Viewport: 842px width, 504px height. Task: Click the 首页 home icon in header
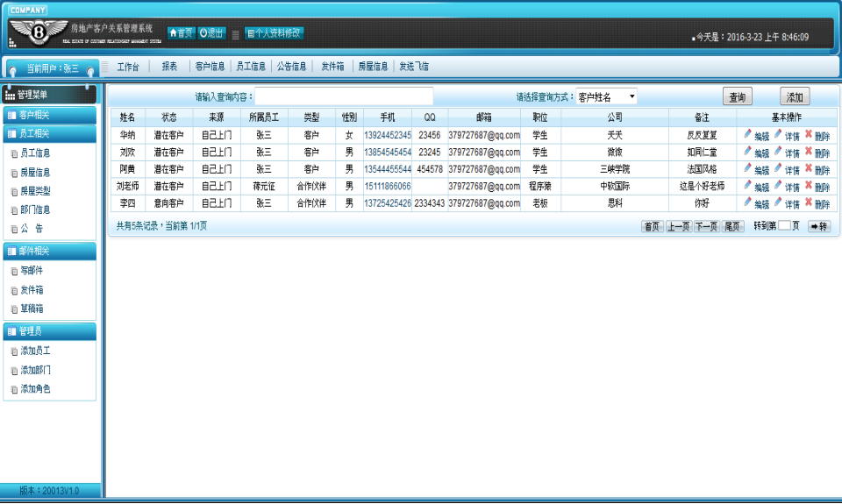[173, 33]
